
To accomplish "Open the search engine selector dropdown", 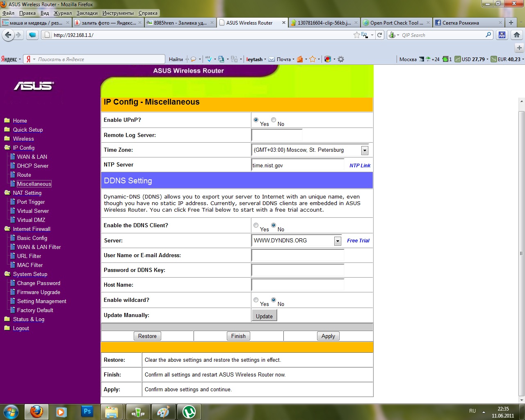I will (x=394, y=35).
